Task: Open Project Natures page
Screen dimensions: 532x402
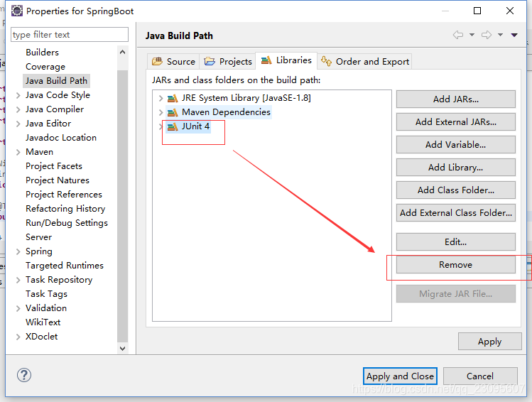Action: pyautogui.click(x=58, y=180)
